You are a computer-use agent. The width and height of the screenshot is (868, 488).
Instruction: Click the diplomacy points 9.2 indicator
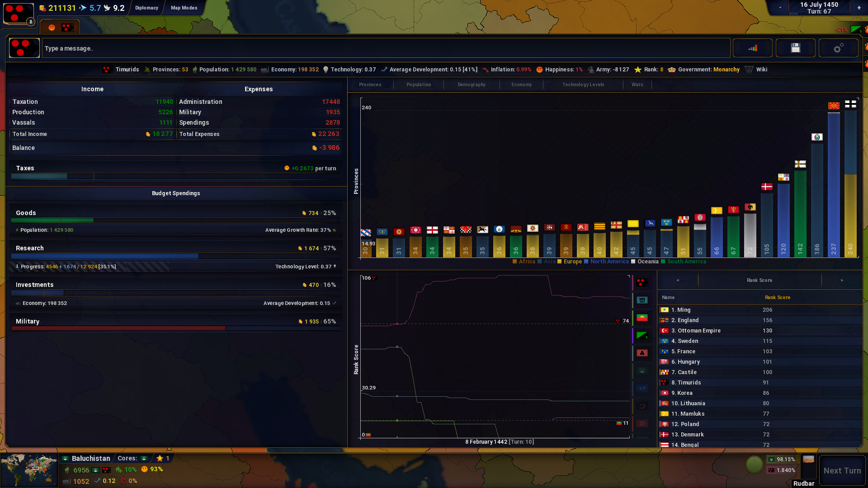114,8
